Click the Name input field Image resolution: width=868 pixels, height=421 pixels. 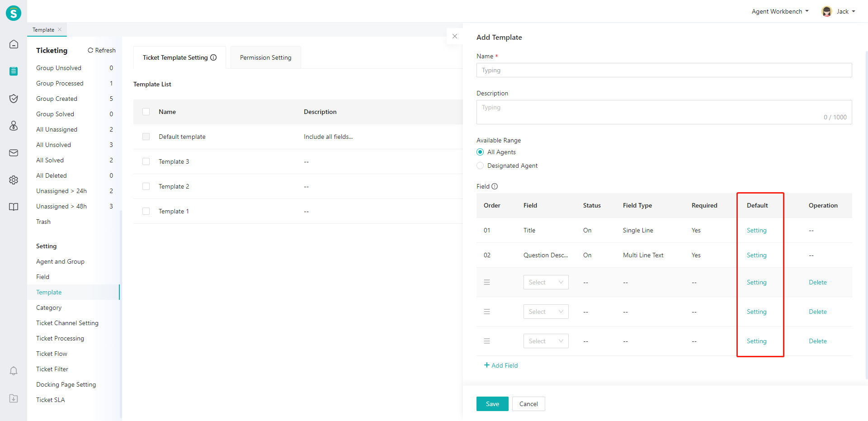(664, 70)
